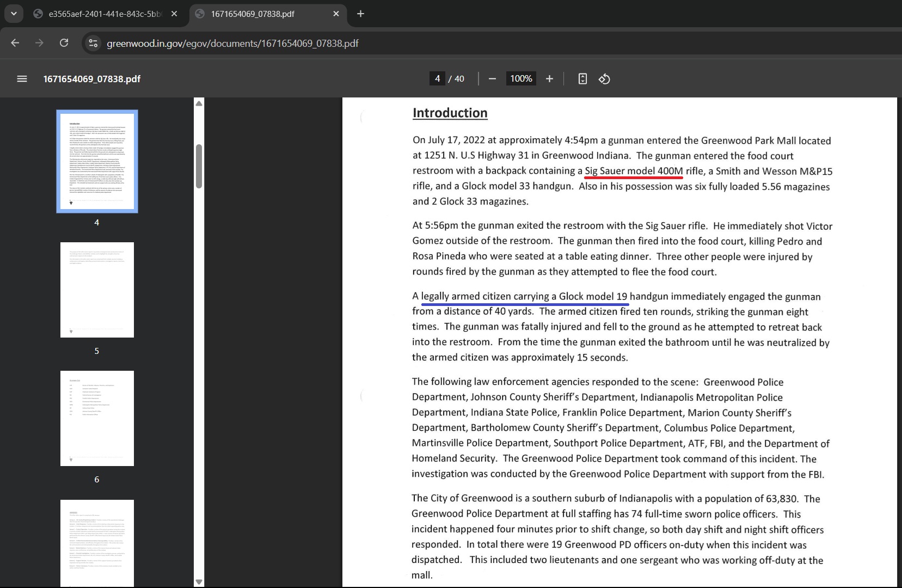Click the text 'On July 17, 2022'
Image resolution: width=902 pixels, height=588 pixels.
pos(449,140)
